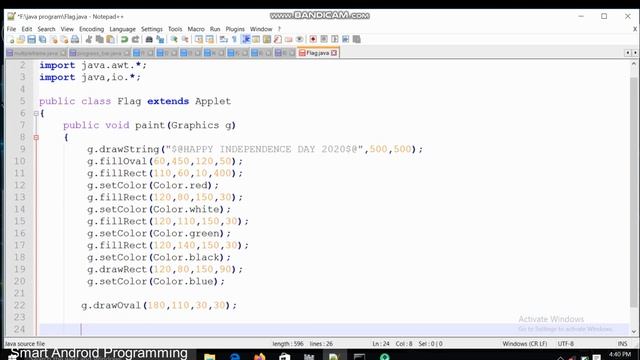The width and height of the screenshot is (640, 360).
Task: Click the Paste clipboard toolbar icon
Action: [x=110, y=40]
